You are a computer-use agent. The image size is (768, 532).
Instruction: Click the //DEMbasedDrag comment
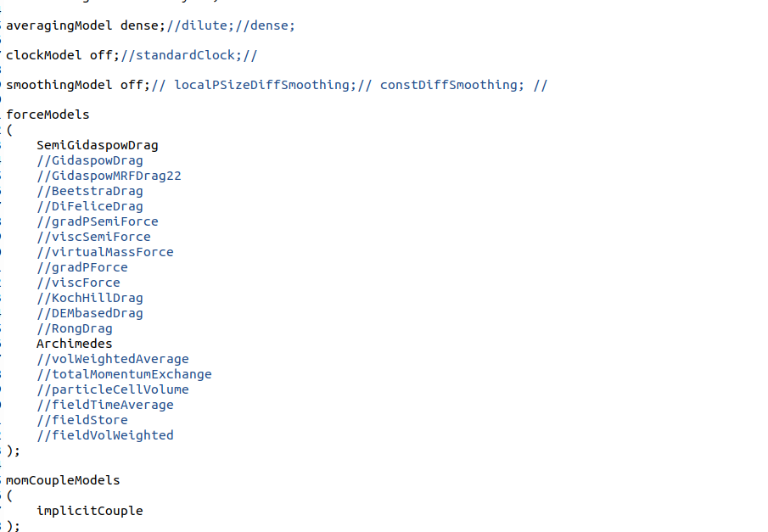point(89,313)
